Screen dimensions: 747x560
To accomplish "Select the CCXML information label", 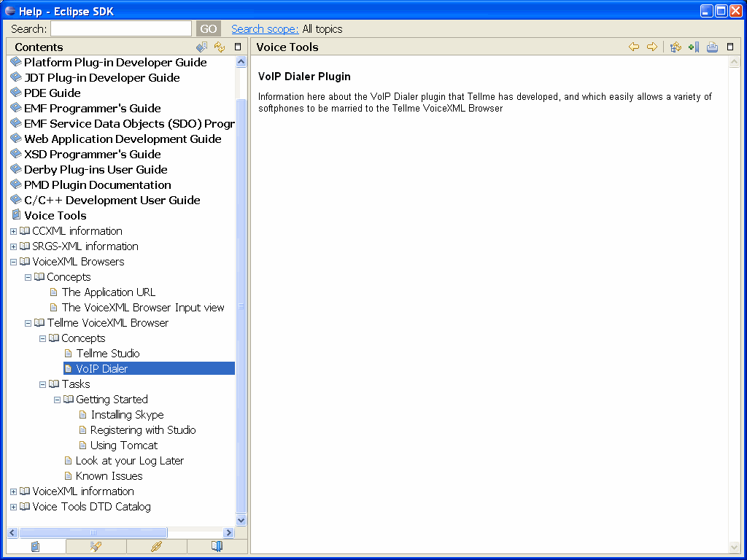I will [x=77, y=231].
